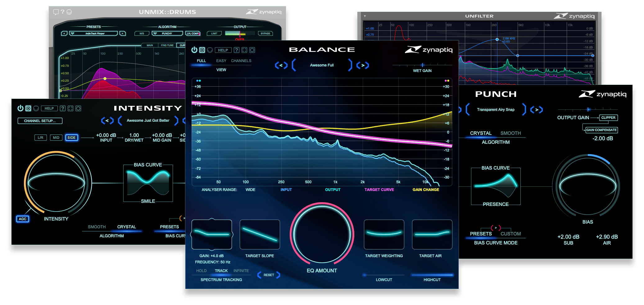644x305 pixels.
Task: Toggle M/S mode in Unmix Drums
Action: point(142,34)
